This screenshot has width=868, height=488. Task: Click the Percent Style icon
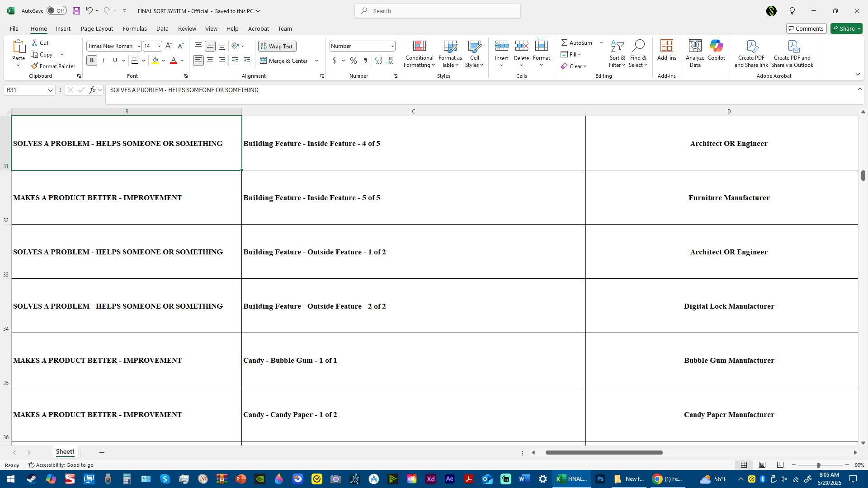(x=354, y=61)
